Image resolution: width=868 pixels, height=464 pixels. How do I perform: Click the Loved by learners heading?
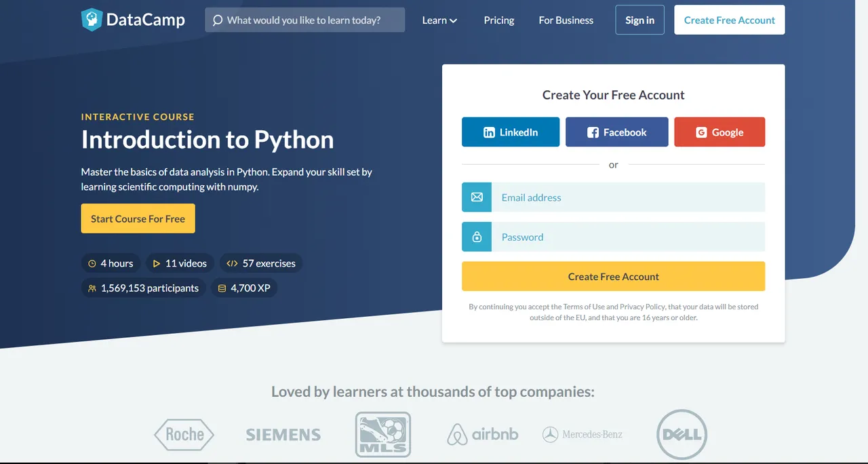pyautogui.click(x=433, y=391)
